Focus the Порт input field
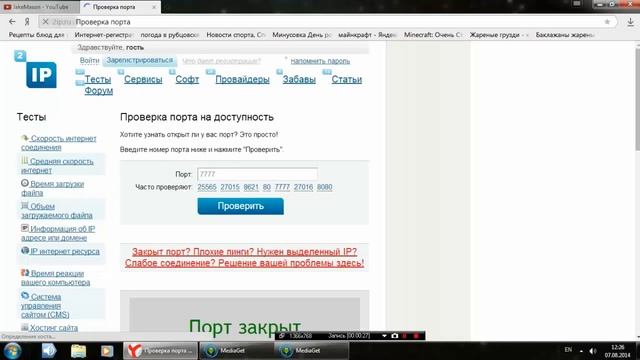 click(x=257, y=174)
